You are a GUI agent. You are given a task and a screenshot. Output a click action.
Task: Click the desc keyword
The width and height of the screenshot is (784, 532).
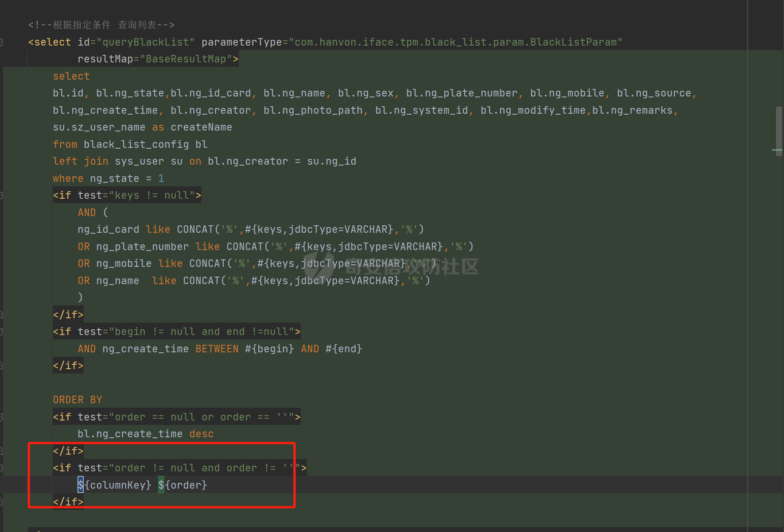[202, 434]
